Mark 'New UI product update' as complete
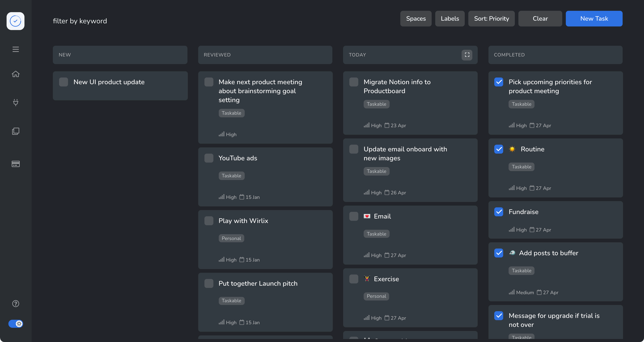Screen dimensions: 644x342 (63, 82)
